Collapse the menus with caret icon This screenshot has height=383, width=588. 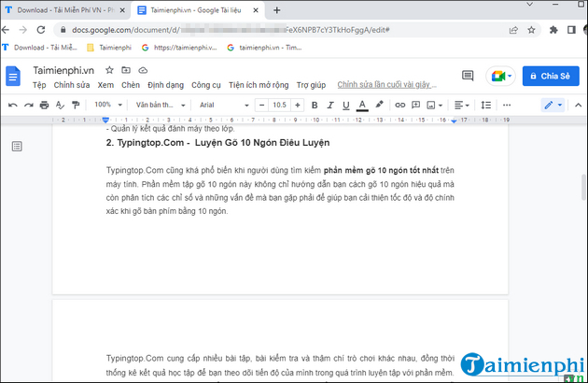coord(578,106)
